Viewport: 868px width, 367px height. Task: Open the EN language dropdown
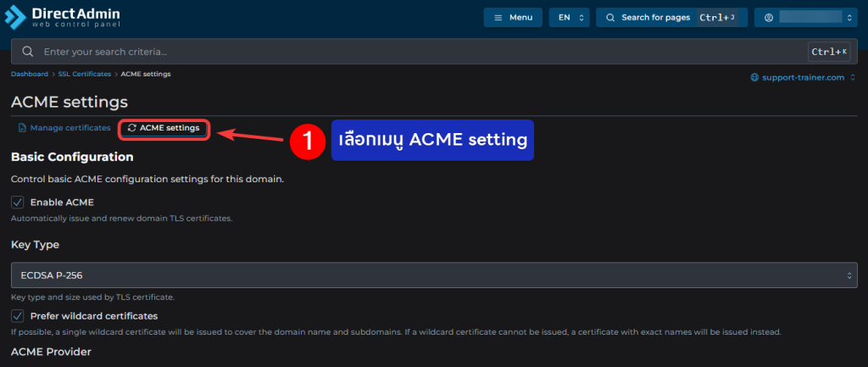(x=569, y=17)
